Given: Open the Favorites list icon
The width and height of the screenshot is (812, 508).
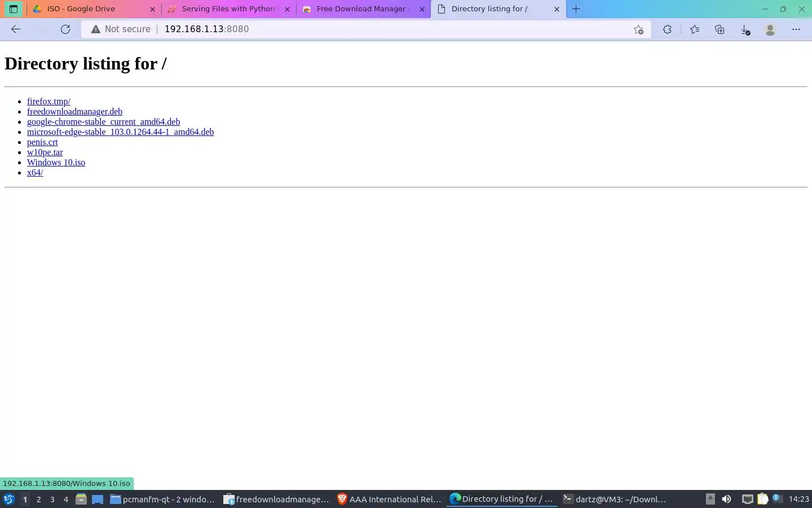Looking at the screenshot, I should 694,29.
